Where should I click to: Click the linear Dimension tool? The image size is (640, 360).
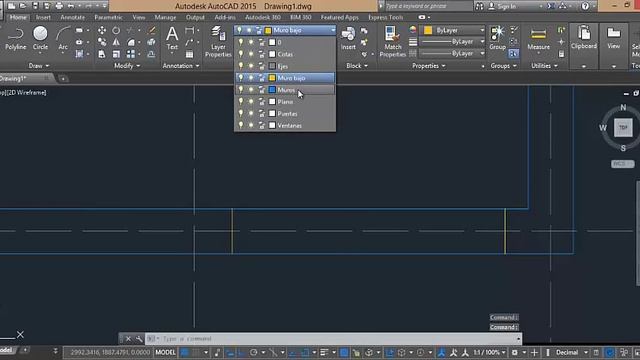pyautogui.click(x=189, y=30)
